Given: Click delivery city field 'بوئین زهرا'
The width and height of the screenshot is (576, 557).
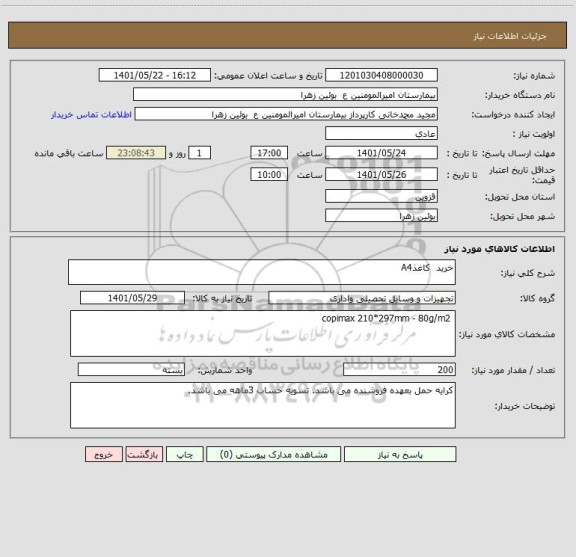Looking at the screenshot, I should pyautogui.click(x=381, y=216).
